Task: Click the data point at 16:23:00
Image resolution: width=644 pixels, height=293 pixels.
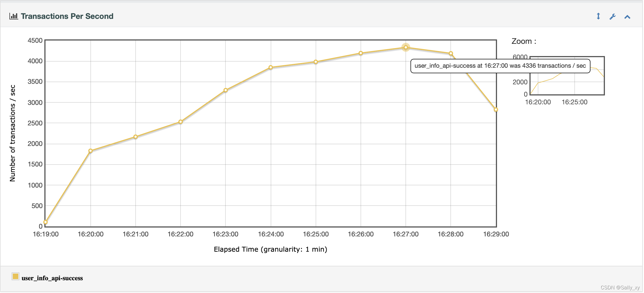Action: click(225, 90)
